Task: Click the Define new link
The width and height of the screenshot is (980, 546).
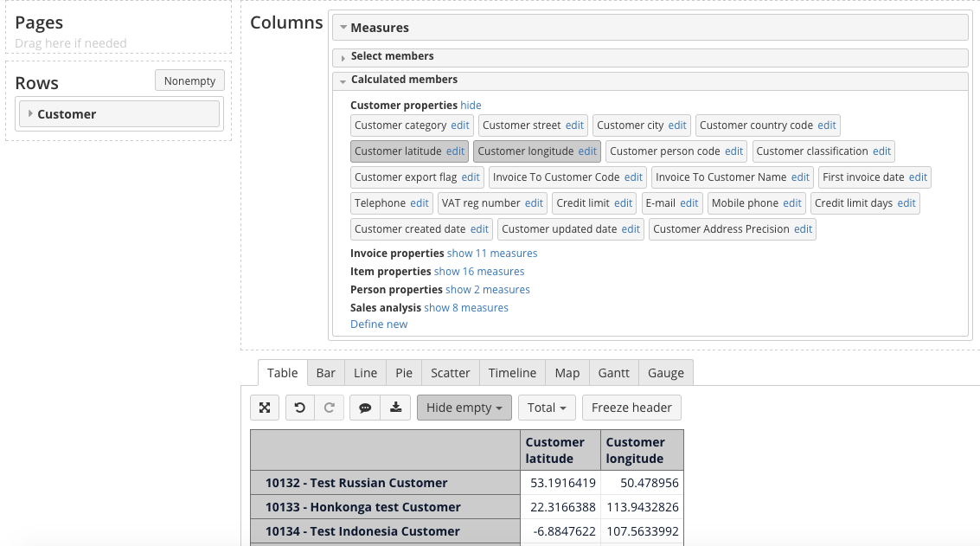Action: pyautogui.click(x=379, y=324)
